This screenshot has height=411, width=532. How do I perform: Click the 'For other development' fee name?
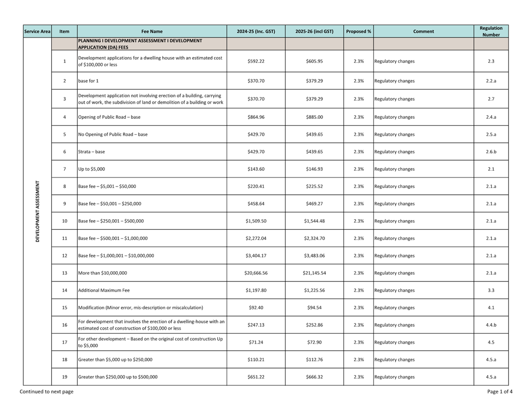click(151, 342)
